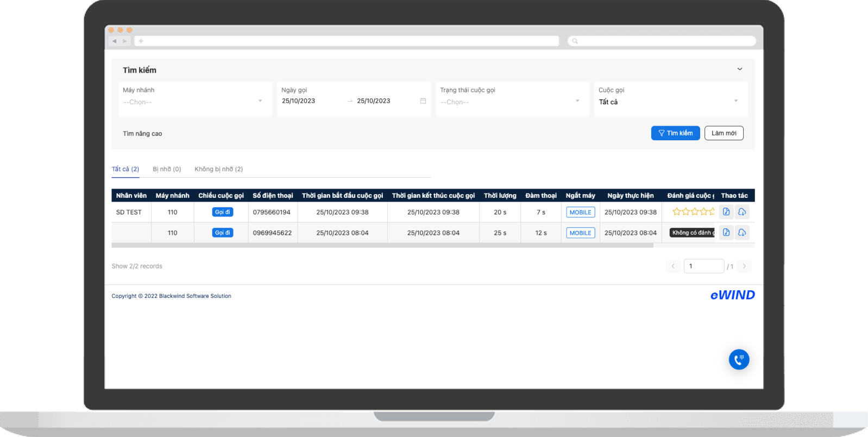Open the Máy nhánh dropdown
Screen dimensions: 868x437
coord(195,99)
